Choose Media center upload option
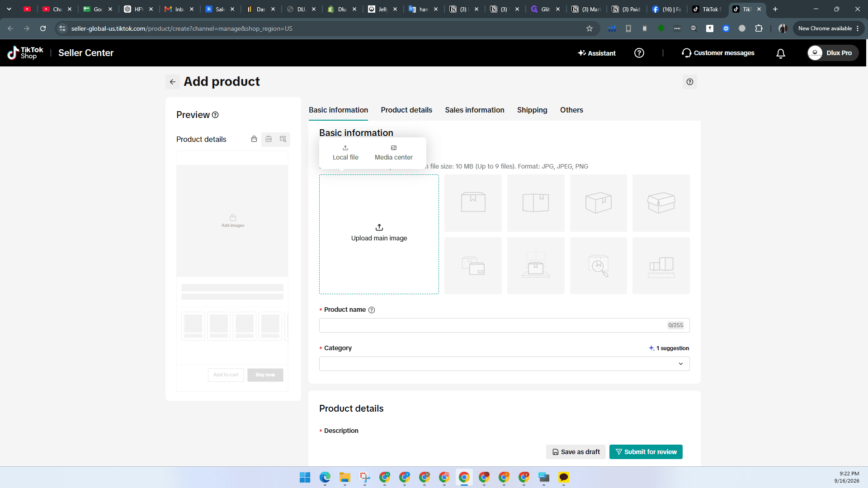Image resolution: width=868 pixels, height=488 pixels. click(393, 153)
